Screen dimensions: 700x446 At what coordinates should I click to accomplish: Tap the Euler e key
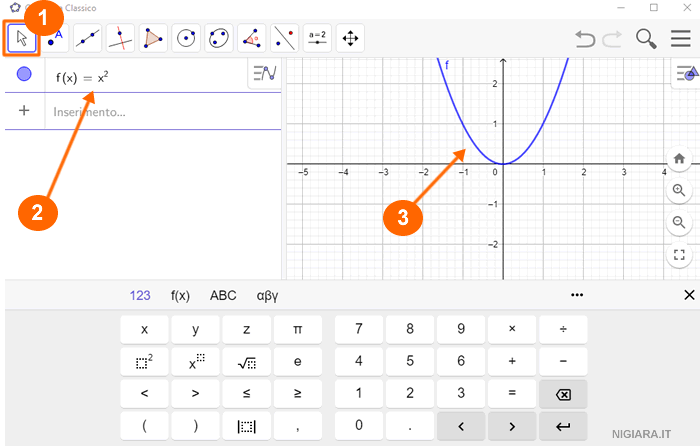(298, 362)
